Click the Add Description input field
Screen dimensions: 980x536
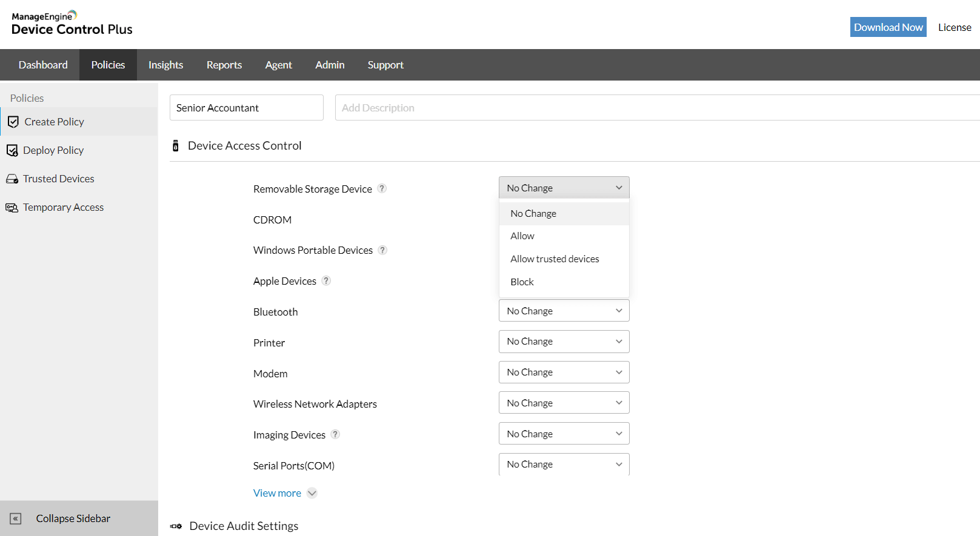657,108
